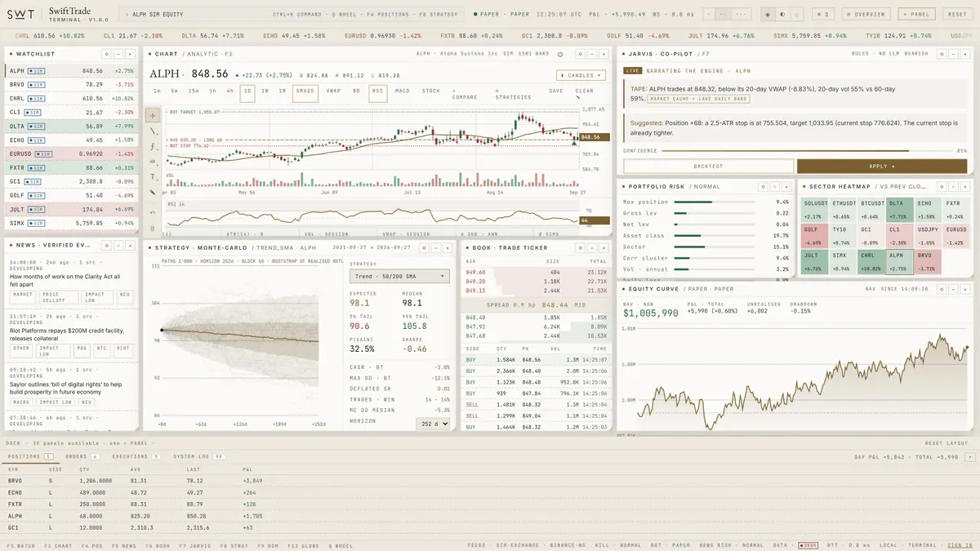Pin the Watchlist panel via diamond icon

click(x=105, y=53)
